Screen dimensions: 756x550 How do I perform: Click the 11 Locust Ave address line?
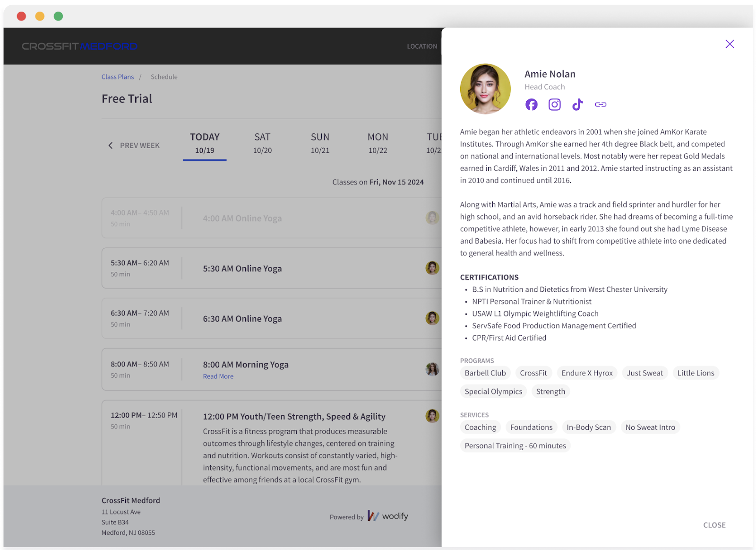point(121,512)
